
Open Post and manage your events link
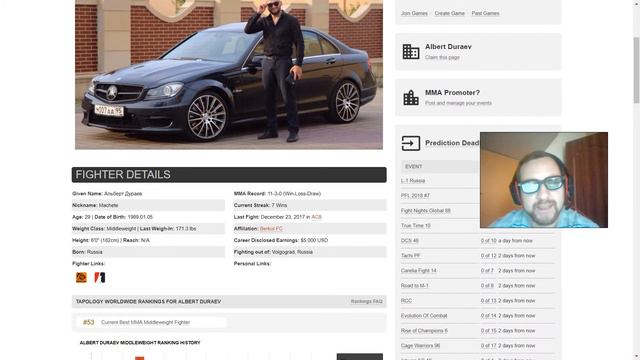[458, 103]
